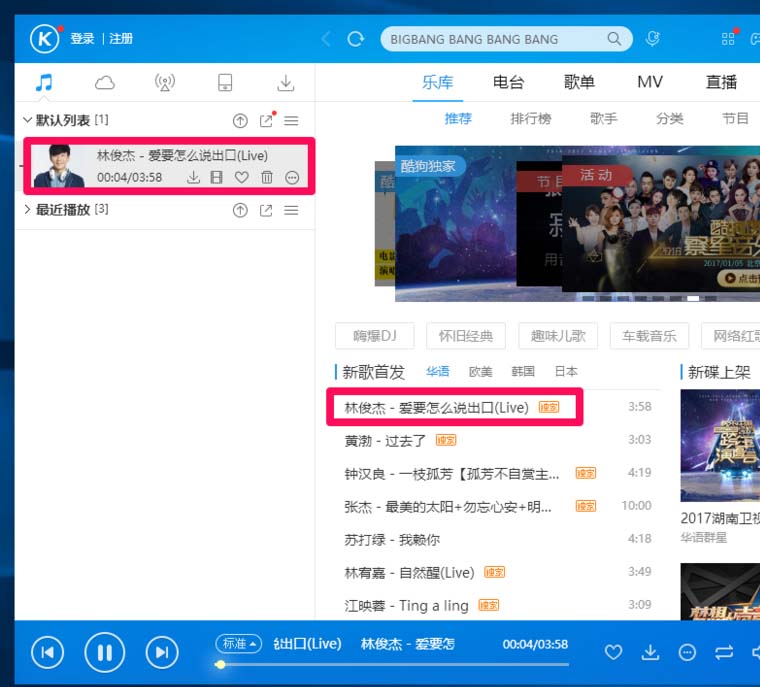Select the 韩国 new songs filter

(523, 372)
